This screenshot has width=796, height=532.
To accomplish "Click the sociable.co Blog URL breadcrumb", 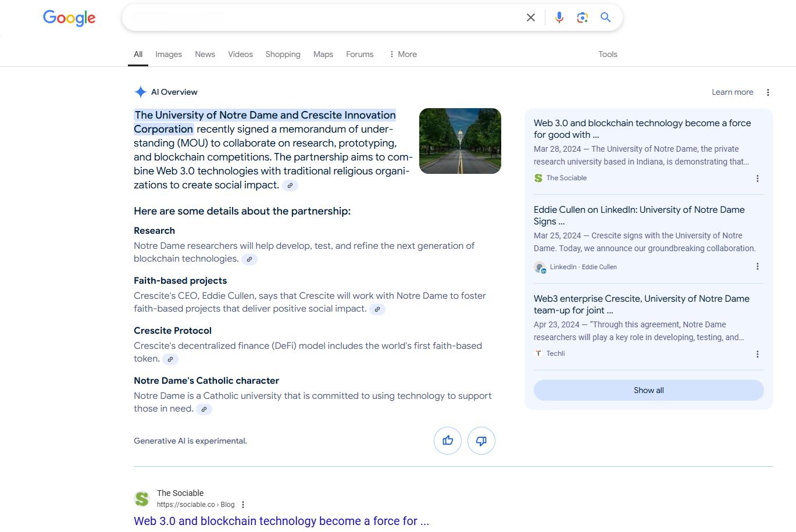I will click(195, 505).
